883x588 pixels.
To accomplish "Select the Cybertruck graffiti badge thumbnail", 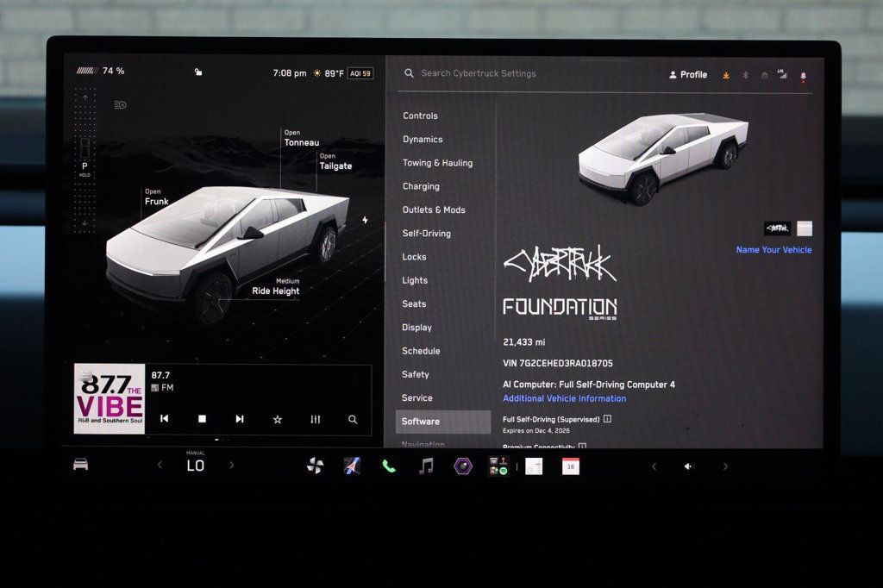I will pos(778,228).
